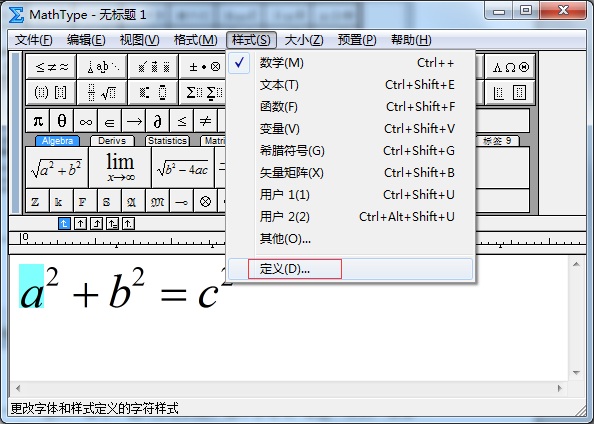Insert the limit x→∞ expression
This screenshot has height=424, width=594.
[120, 167]
